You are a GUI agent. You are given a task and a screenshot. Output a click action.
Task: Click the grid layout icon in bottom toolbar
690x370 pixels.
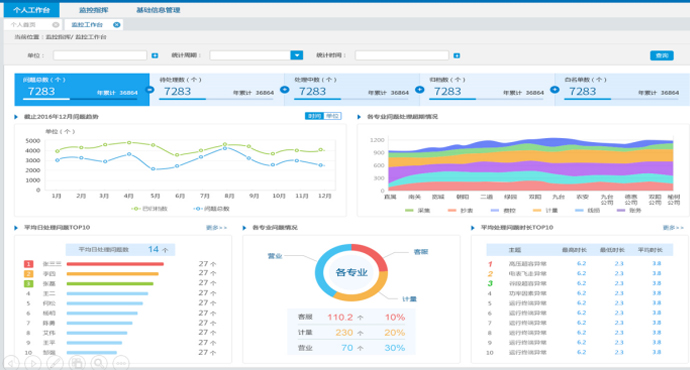(x=77, y=363)
